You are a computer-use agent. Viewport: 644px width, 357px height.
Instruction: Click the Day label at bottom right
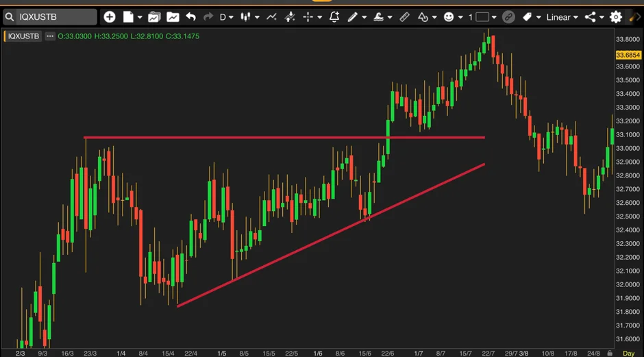click(628, 354)
